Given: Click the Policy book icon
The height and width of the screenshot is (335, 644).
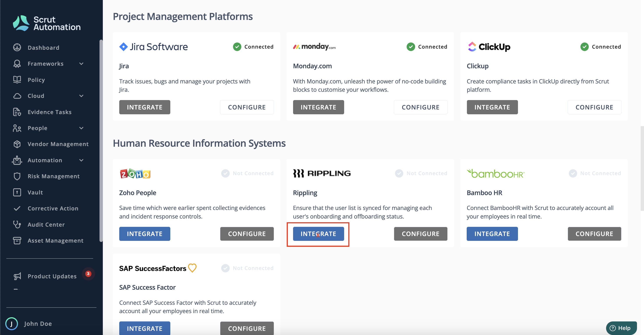Looking at the screenshot, I should (17, 80).
